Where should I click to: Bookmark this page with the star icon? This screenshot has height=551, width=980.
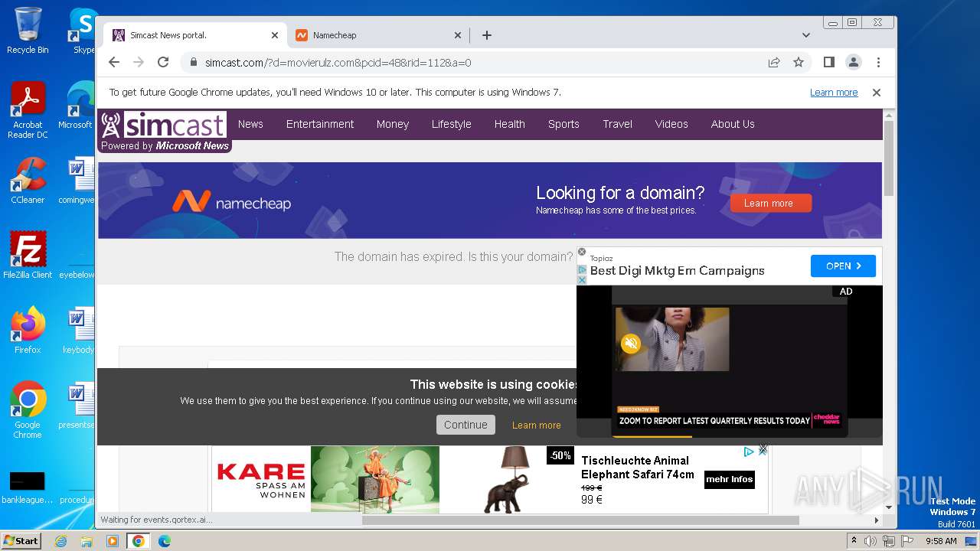(x=799, y=62)
